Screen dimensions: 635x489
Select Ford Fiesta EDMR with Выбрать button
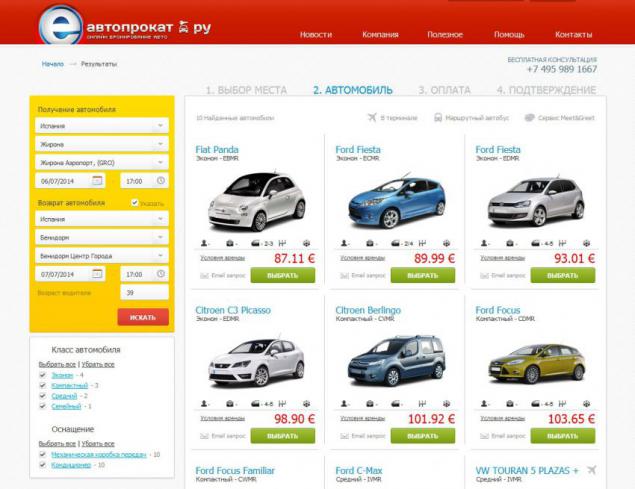[x=563, y=275]
